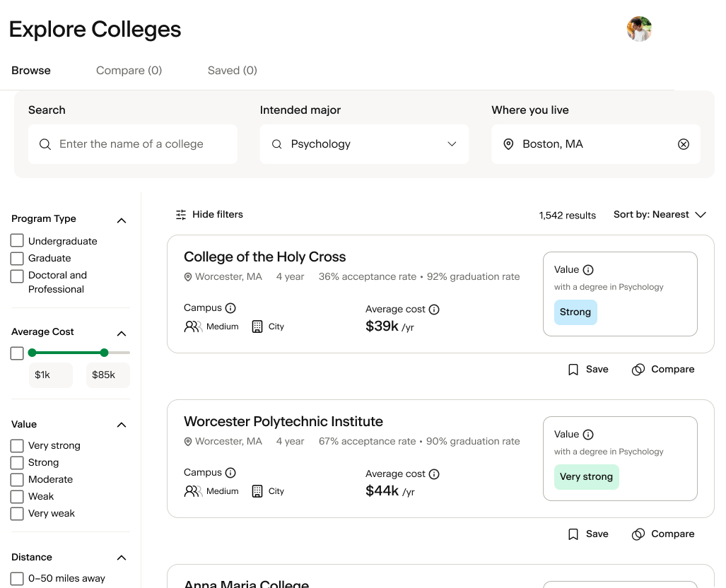Show Value info for Worcester Polytechnic Institute
726x588 pixels.
click(x=588, y=435)
